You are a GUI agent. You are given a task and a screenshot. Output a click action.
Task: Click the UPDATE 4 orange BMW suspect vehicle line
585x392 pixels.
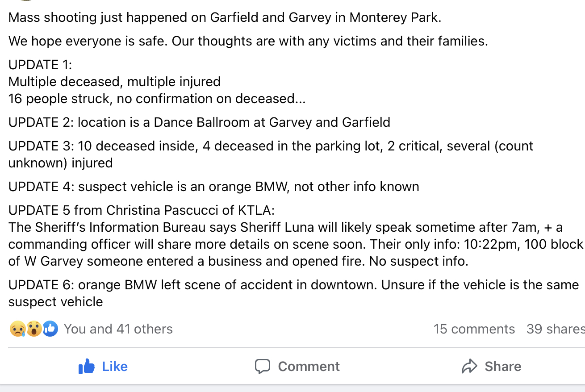(x=213, y=187)
